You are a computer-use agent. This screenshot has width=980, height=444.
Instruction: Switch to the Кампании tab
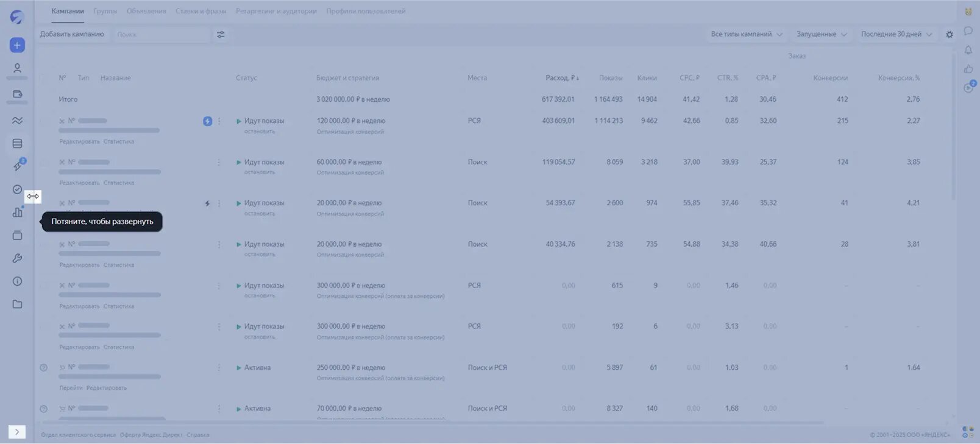point(68,11)
